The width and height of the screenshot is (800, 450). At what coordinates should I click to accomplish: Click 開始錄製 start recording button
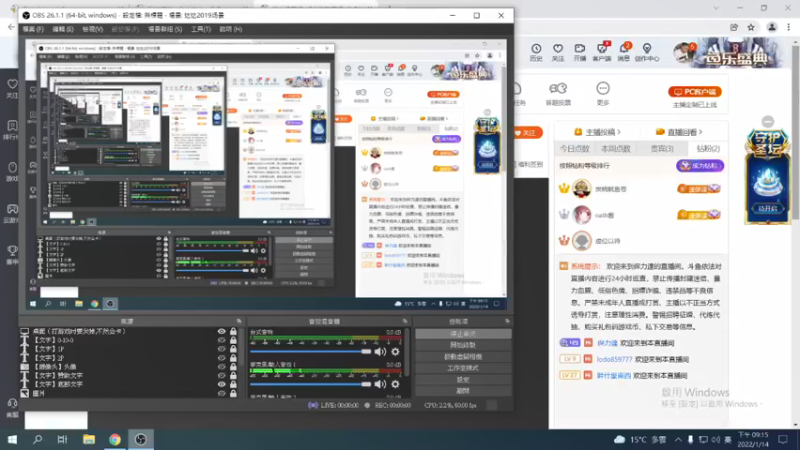463,345
